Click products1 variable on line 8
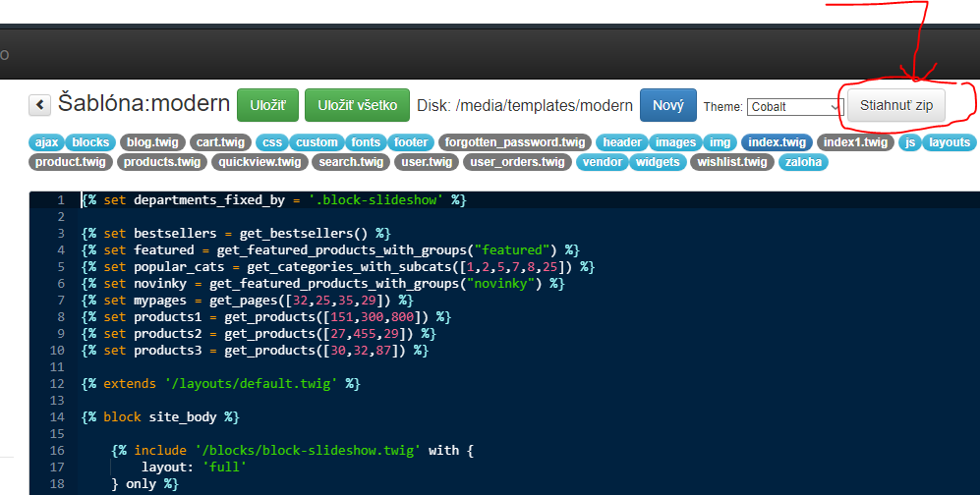The height and width of the screenshot is (495, 980). 167,317
